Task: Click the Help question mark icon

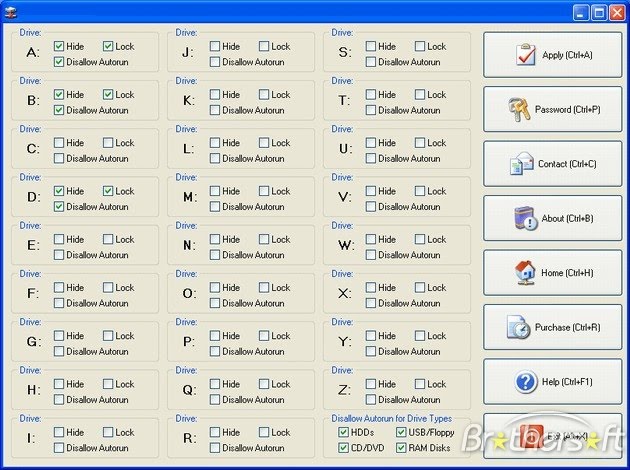Action: [525, 382]
